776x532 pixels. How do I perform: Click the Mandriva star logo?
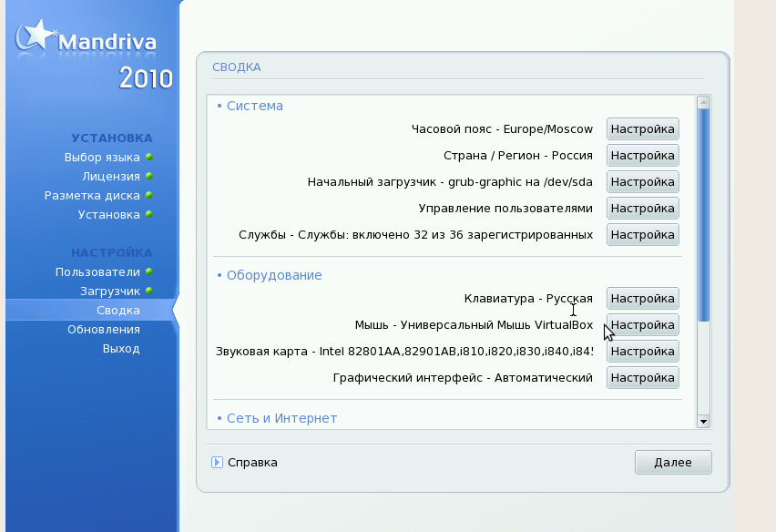pos(36,36)
